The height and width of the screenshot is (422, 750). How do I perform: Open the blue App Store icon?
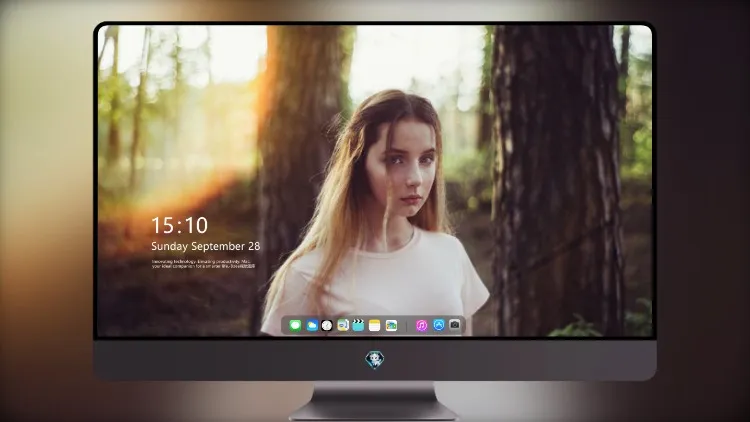439,325
